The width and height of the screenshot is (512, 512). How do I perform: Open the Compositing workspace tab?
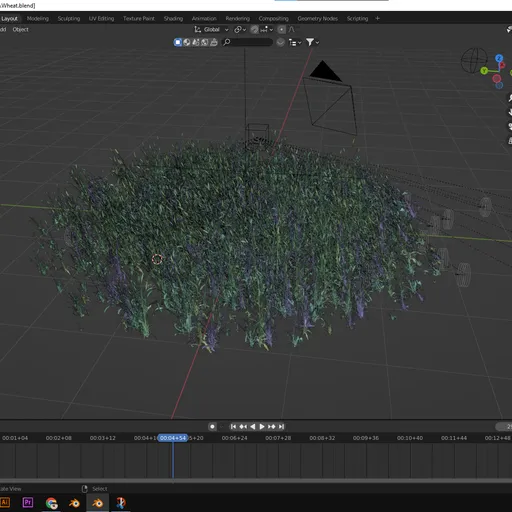coord(273,19)
